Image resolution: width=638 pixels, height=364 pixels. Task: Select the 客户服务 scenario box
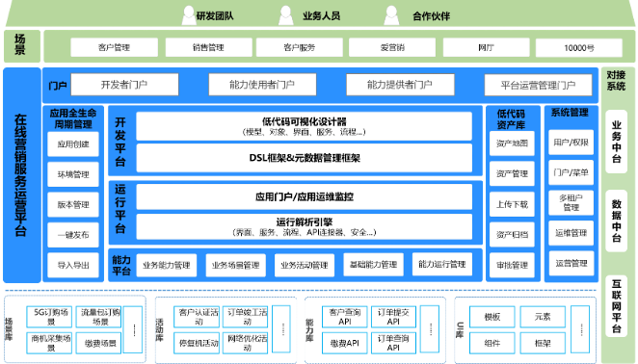(x=299, y=47)
